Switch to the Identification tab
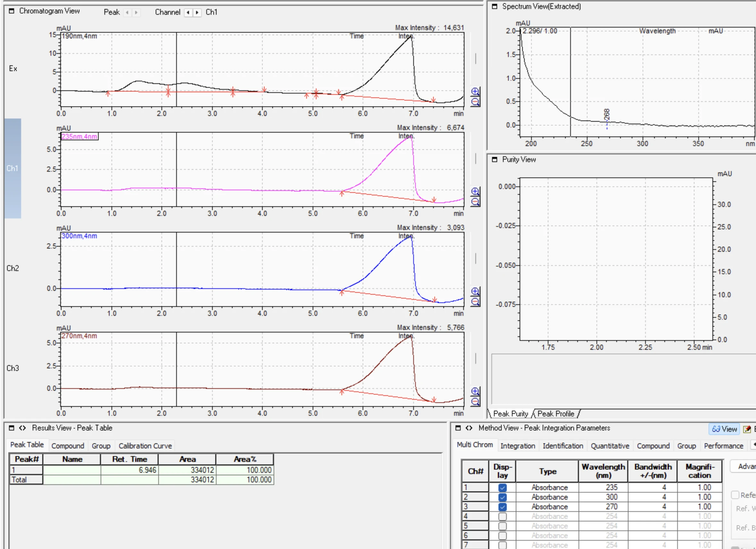 (x=563, y=446)
